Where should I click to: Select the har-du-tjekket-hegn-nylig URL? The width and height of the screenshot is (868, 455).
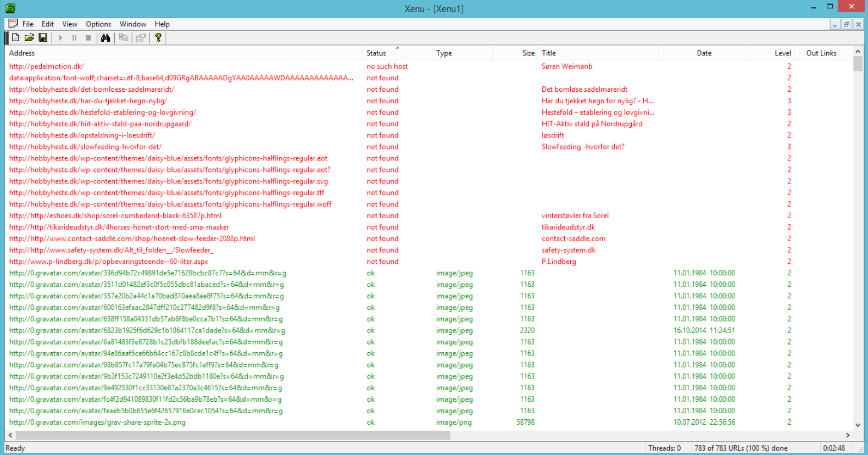pos(88,101)
